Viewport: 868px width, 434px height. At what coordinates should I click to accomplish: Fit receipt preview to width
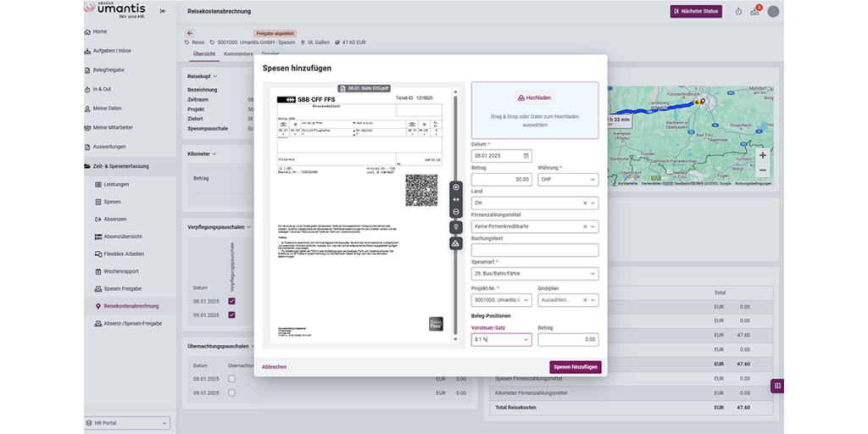(456, 199)
